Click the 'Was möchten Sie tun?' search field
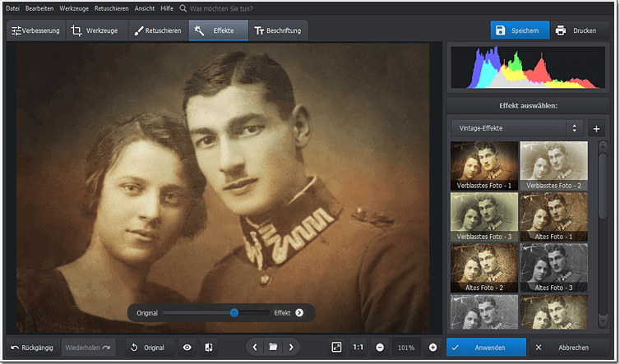620x364 pixels. pos(221,8)
